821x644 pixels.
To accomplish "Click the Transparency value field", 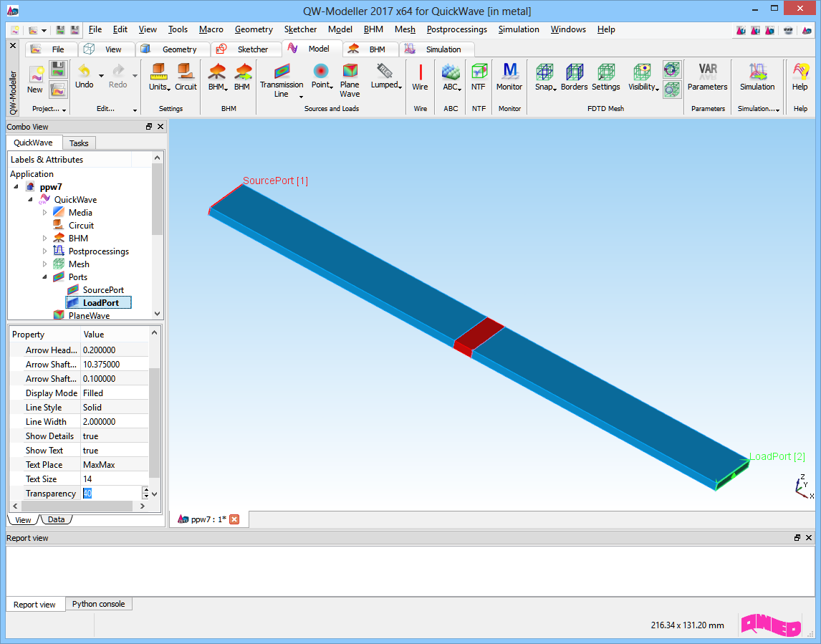I will click(111, 494).
